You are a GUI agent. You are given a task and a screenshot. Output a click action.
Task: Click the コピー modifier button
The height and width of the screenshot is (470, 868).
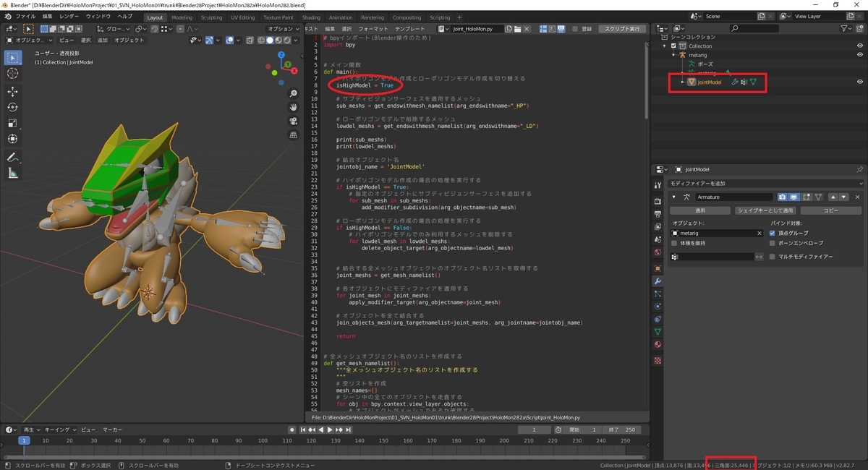tap(830, 210)
